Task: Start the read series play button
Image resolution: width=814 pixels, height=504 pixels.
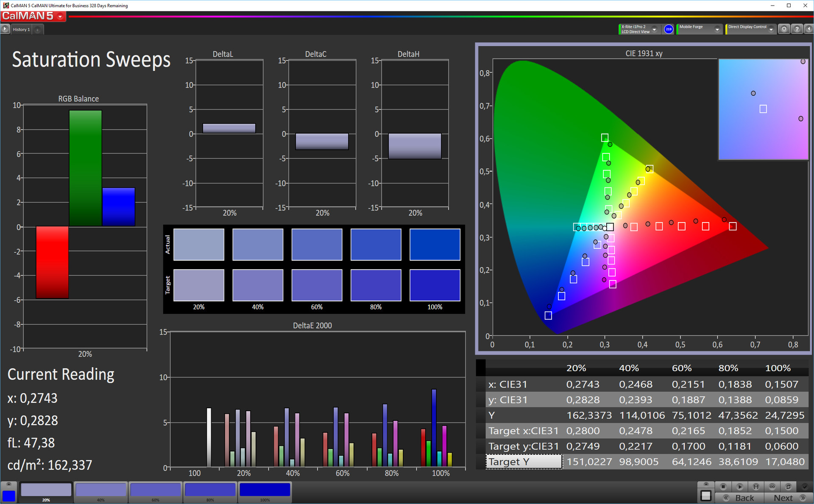Action: (739, 487)
